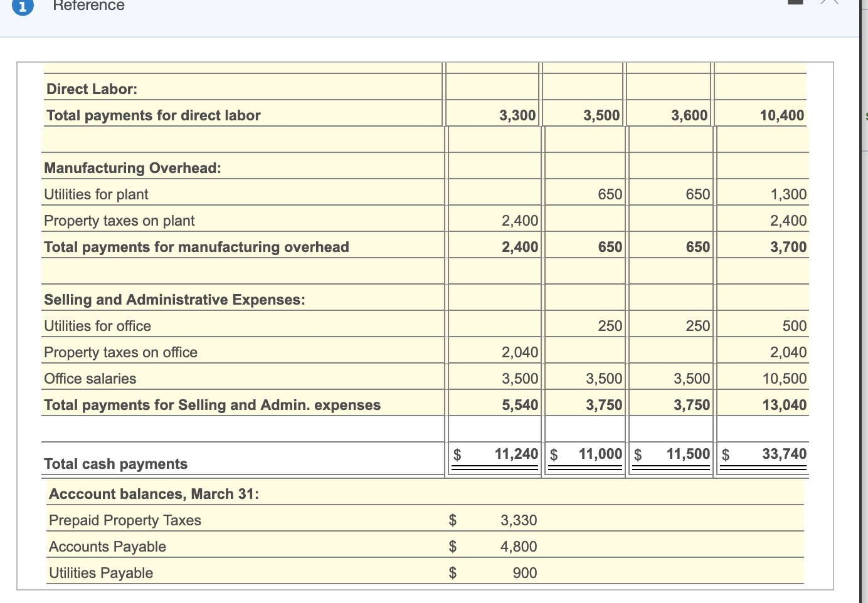This screenshot has height=603, width=868.
Task: Click office salaries total 10,500
Action: tap(785, 379)
